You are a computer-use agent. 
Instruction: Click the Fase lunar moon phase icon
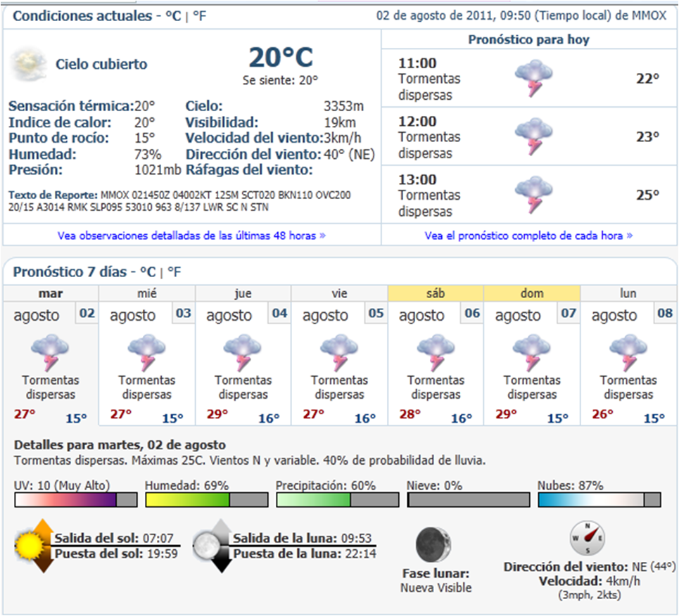[x=433, y=544]
